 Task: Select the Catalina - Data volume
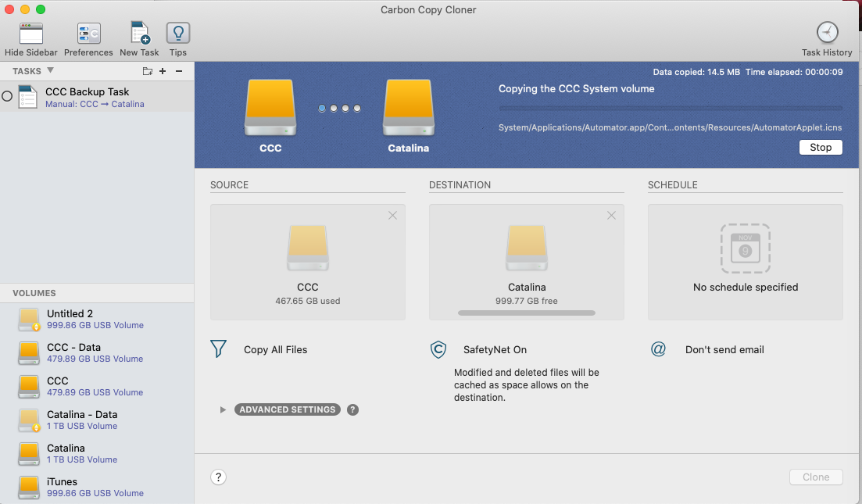(x=97, y=420)
